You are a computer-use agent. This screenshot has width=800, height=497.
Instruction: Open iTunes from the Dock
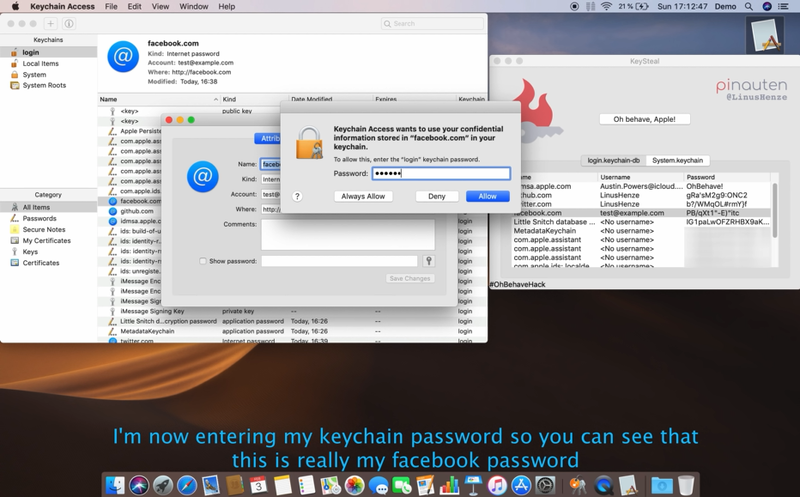click(497, 485)
